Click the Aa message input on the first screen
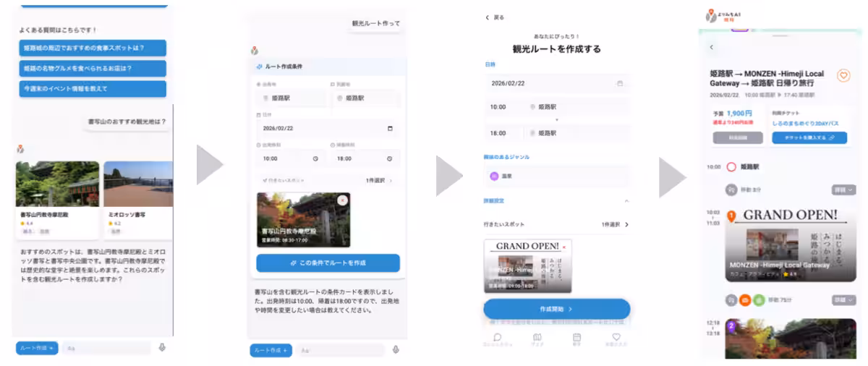The image size is (868, 366). (x=106, y=348)
